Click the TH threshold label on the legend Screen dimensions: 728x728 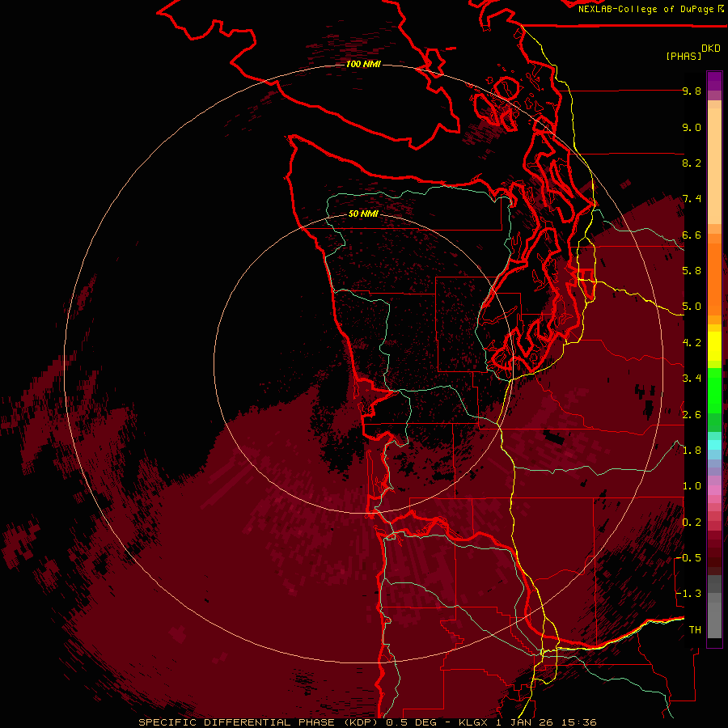point(695,630)
